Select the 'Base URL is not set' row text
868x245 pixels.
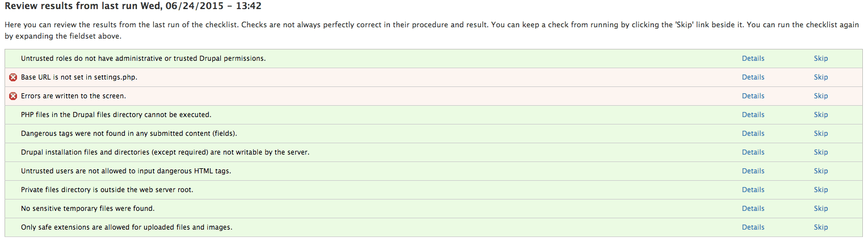[x=79, y=77]
